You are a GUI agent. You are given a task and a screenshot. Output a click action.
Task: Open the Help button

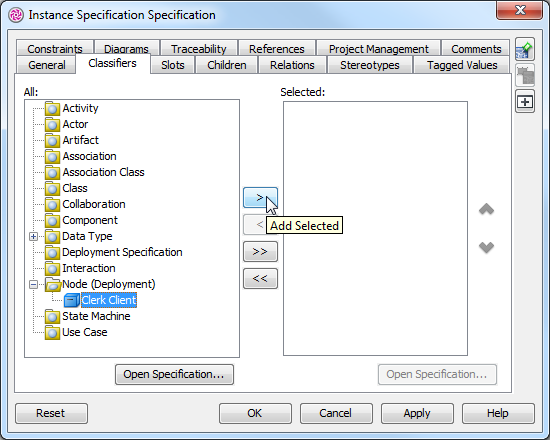coord(498,413)
